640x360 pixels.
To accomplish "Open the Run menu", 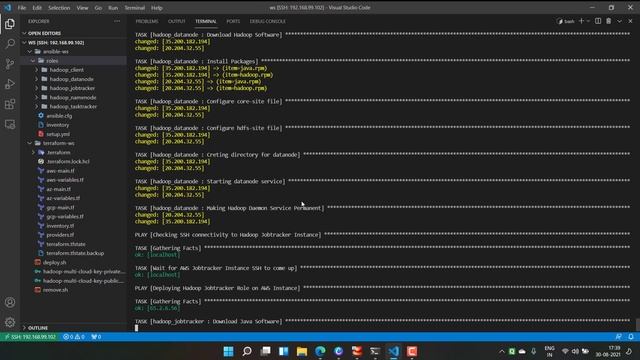I will (113, 8).
